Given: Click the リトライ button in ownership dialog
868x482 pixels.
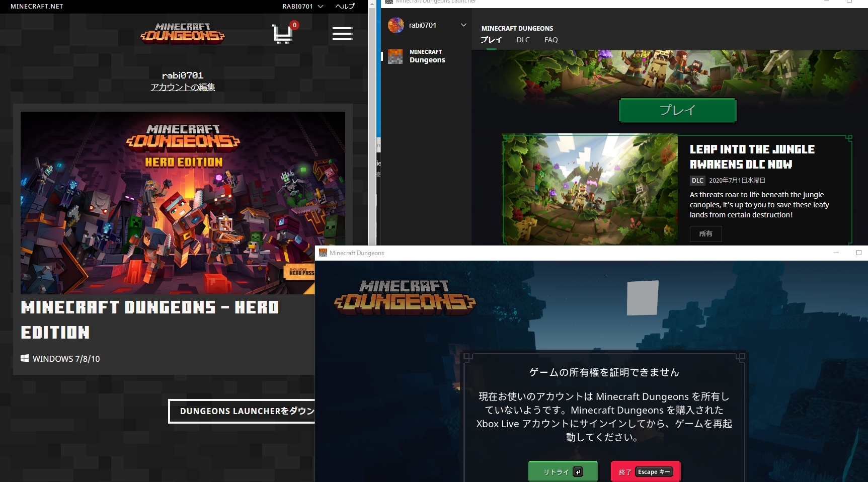Looking at the screenshot, I should (x=563, y=472).
